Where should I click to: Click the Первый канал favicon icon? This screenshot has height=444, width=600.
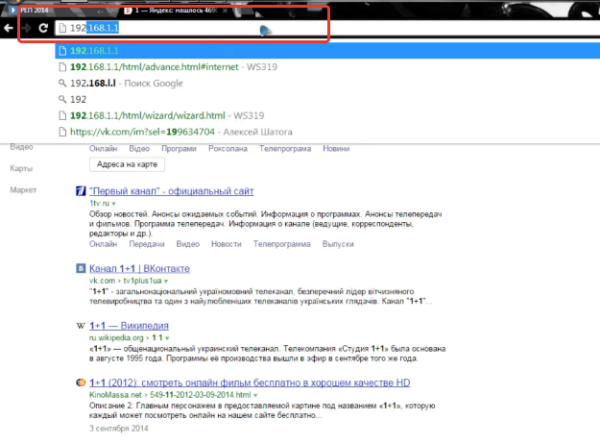[x=81, y=191]
